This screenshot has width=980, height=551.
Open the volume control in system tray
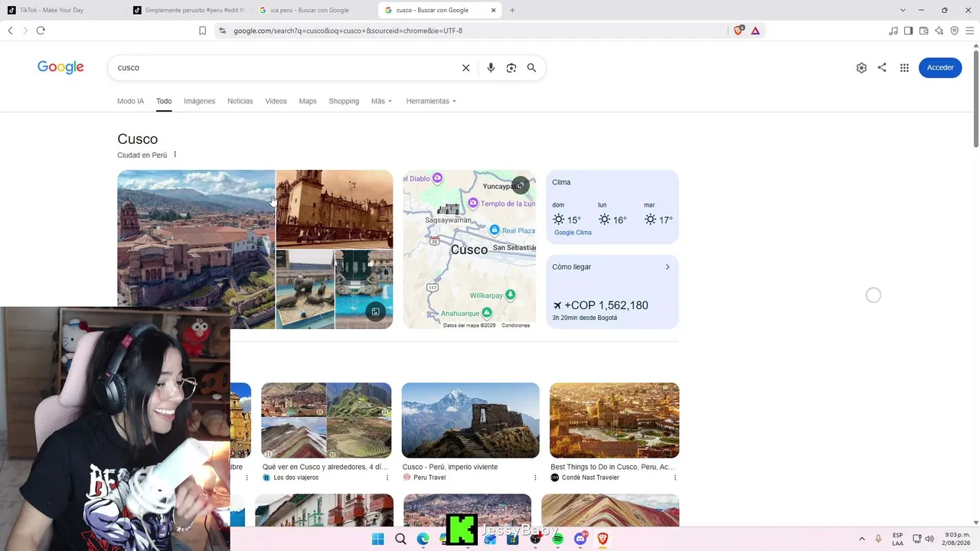[929, 539]
